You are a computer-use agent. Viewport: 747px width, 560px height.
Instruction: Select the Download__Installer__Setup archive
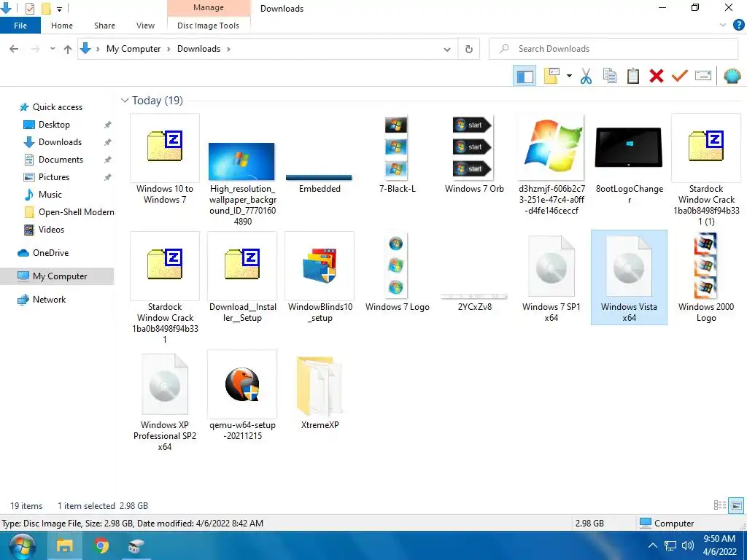click(242, 278)
